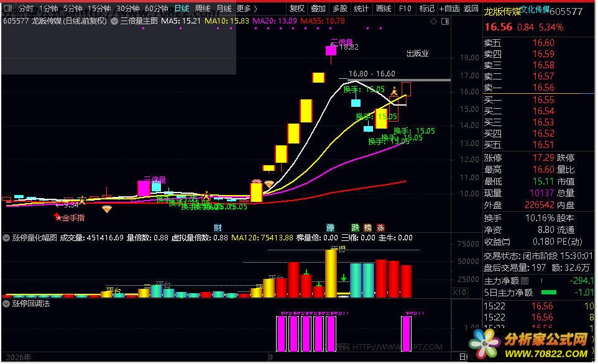Click the 金手指 star marker icon
The height and width of the screenshot is (364, 598).
58,217
